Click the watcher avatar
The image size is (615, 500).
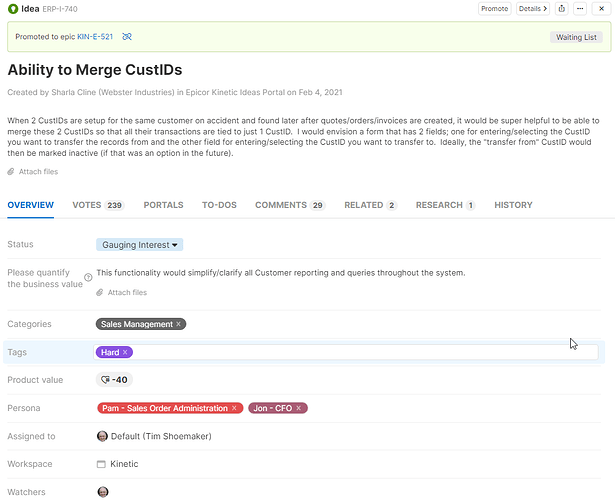point(103,492)
